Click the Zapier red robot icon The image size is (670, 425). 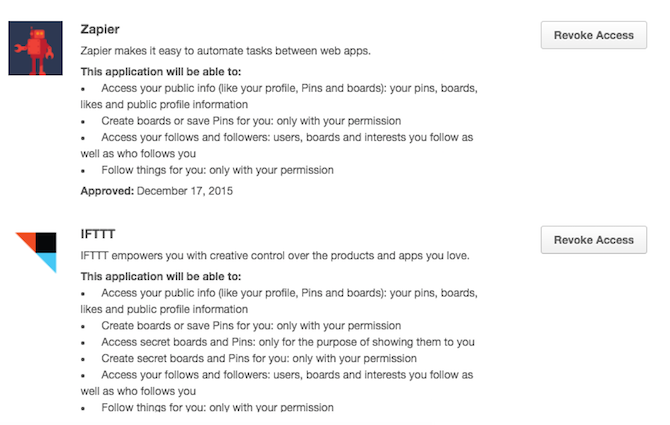click(35, 48)
